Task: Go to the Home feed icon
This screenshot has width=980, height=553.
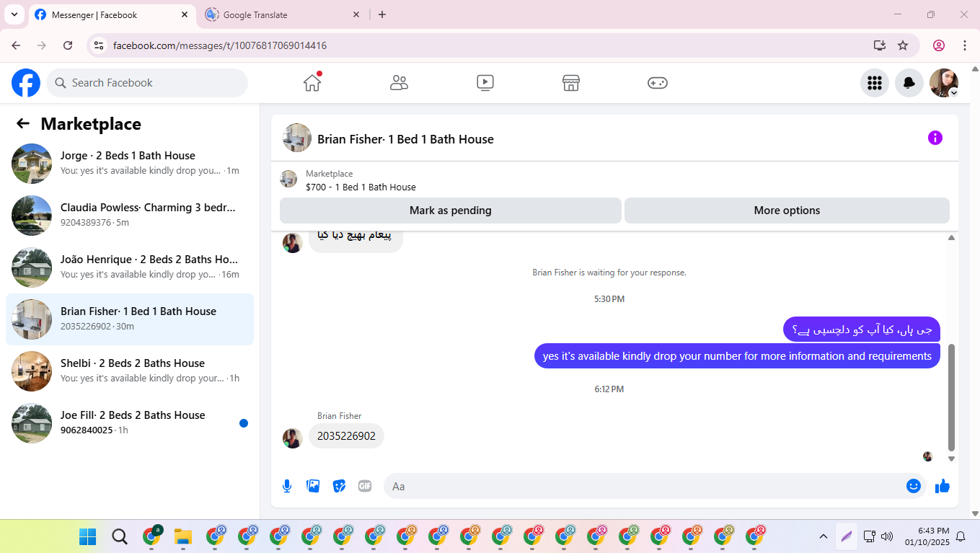Action: 312,83
